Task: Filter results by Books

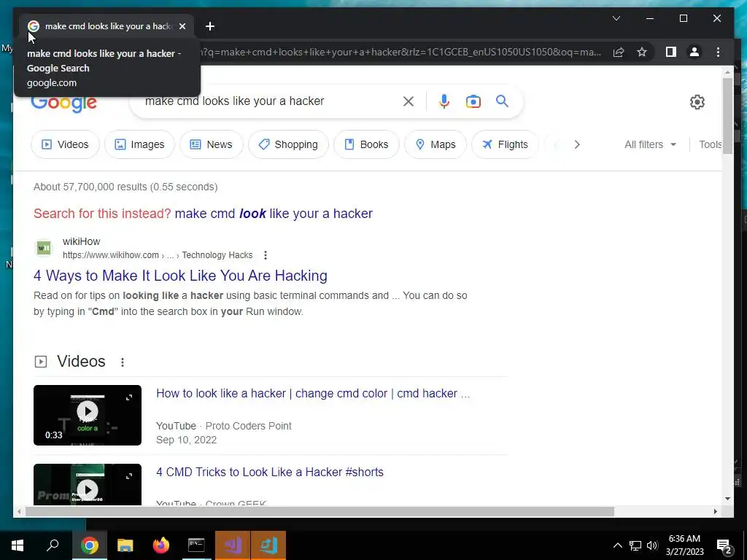Action: (366, 144)
